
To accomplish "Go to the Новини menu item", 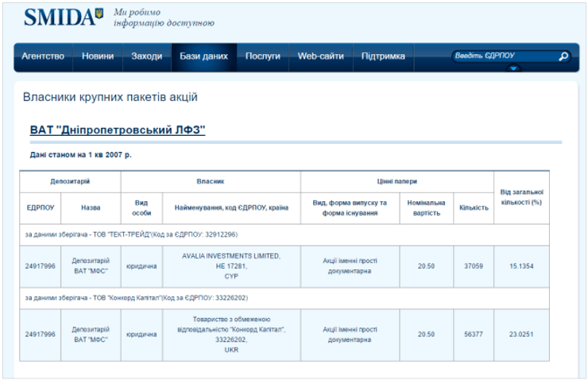I will point(98,56).
